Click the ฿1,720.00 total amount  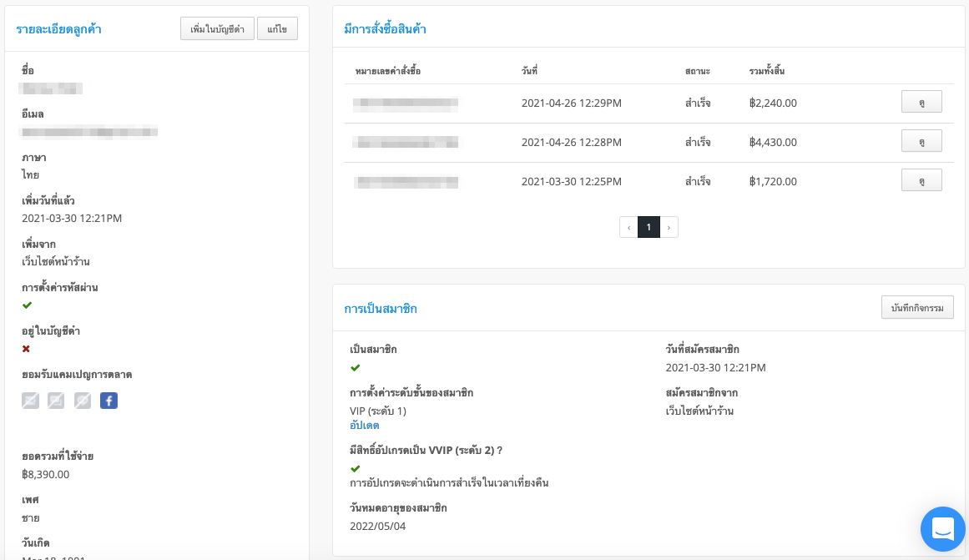[x=773, y=182]
